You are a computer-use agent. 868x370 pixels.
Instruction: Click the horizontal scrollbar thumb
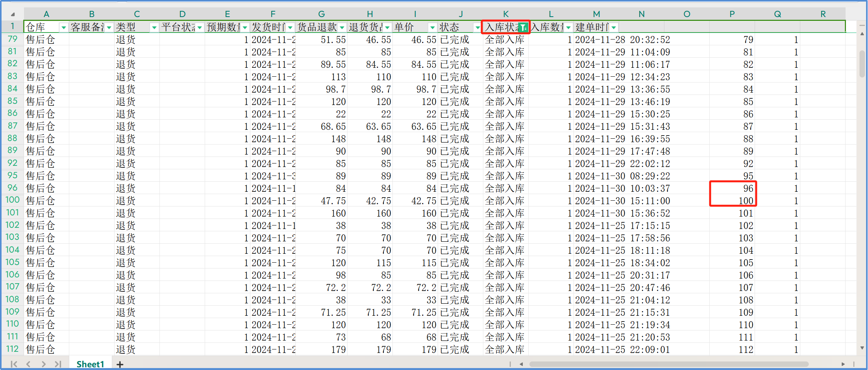click(x=669, y=364)
